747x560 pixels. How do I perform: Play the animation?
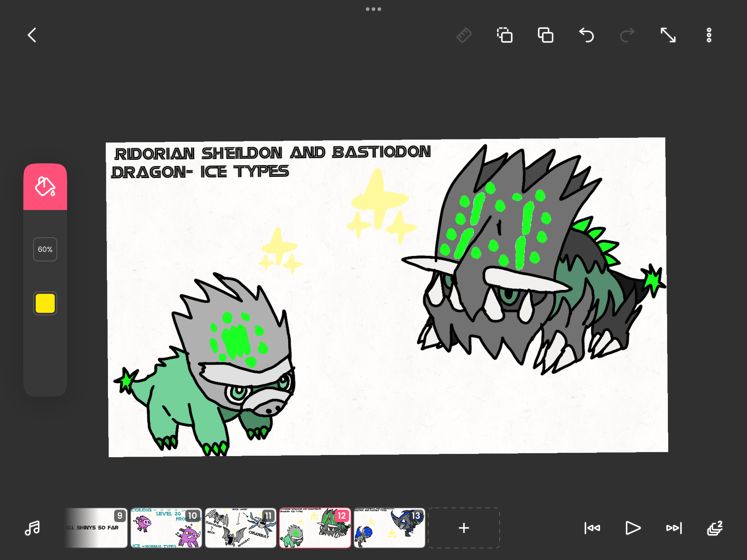pos(633,528)
